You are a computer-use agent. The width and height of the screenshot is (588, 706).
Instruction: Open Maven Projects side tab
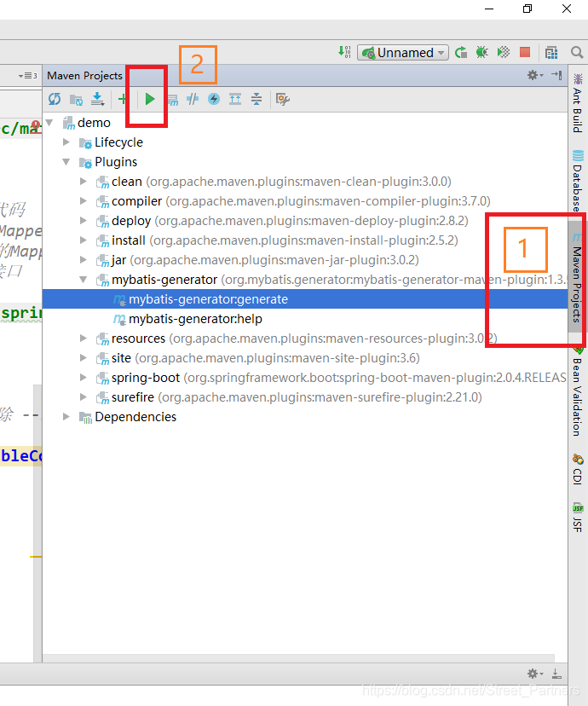click(x=577, y=278)
